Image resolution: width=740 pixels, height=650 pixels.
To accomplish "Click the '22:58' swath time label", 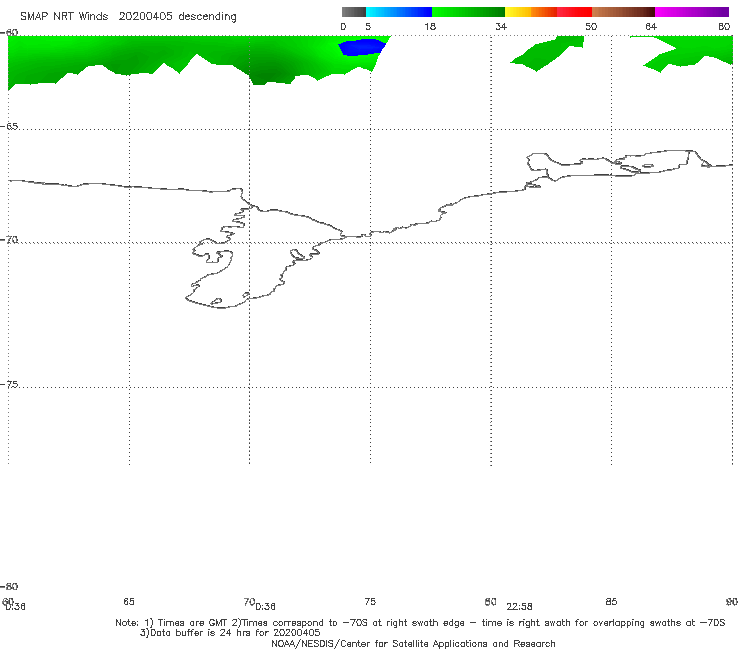I will [520, 607].
